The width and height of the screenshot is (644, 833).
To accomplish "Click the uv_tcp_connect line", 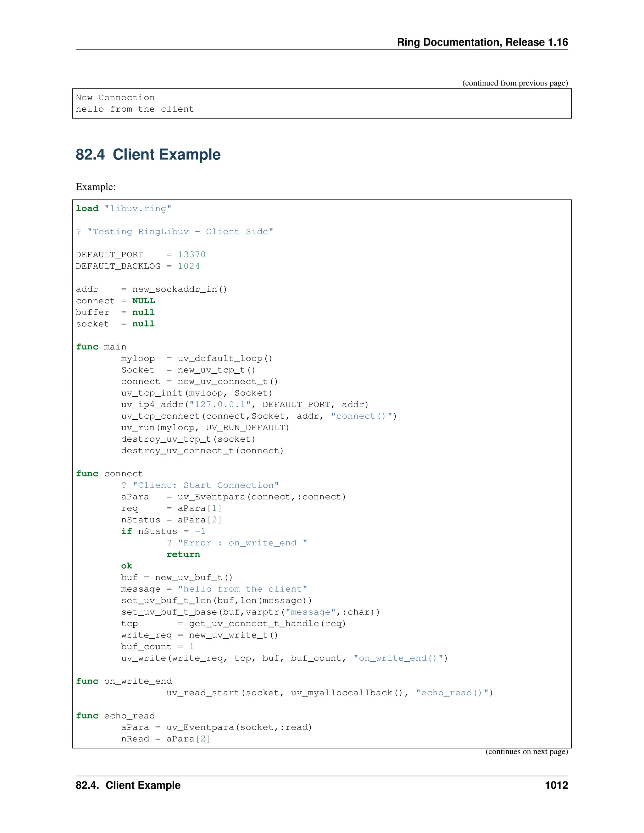I will 259,416.
